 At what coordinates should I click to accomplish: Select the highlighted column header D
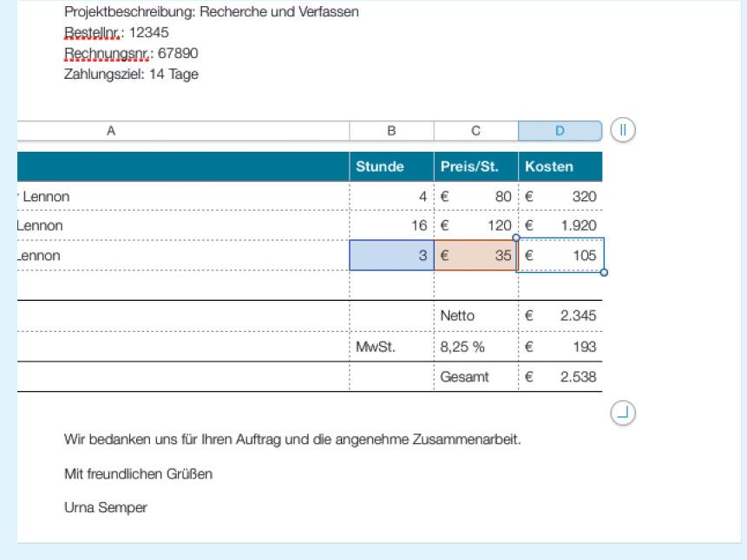560,131
